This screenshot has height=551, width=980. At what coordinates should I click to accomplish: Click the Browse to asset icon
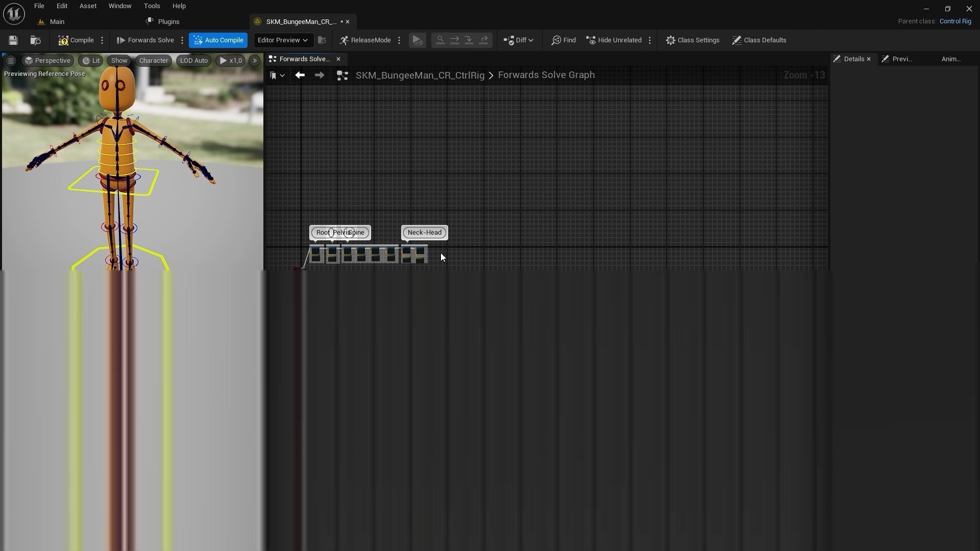point(35,40)
